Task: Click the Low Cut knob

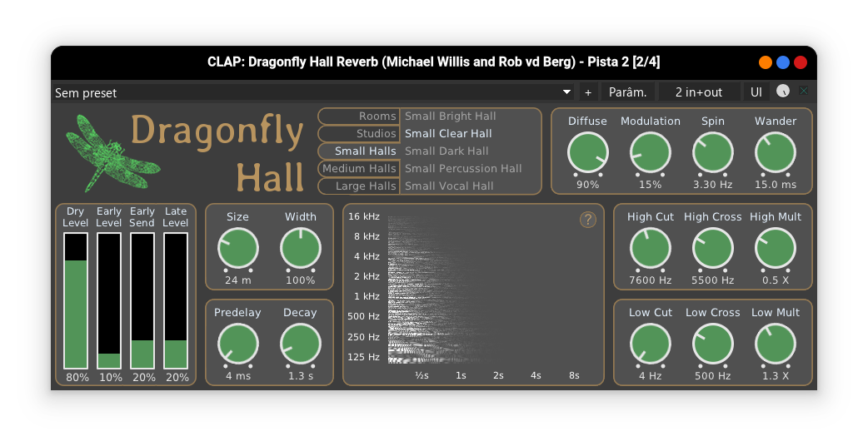Action: tap(650, 344)
